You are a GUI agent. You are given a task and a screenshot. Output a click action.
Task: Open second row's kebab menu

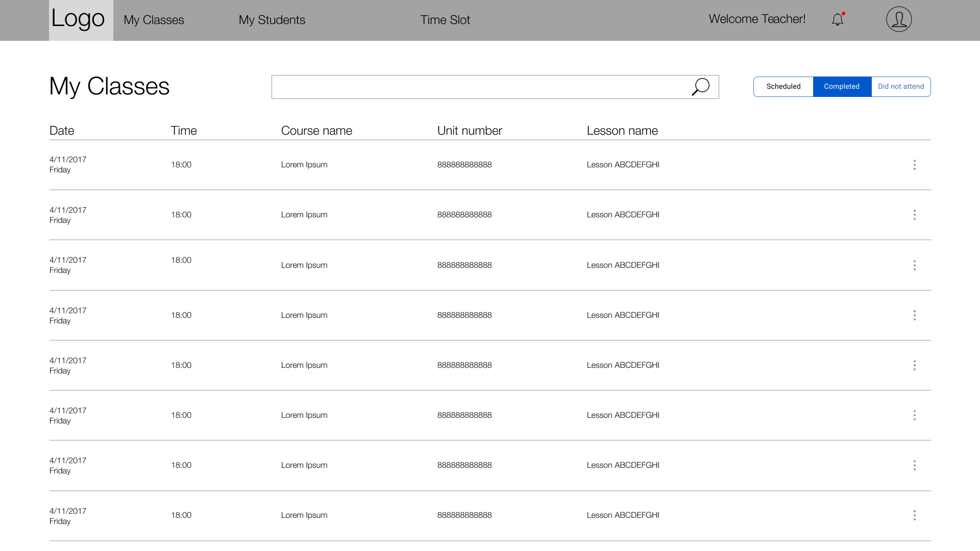[914, 215]
